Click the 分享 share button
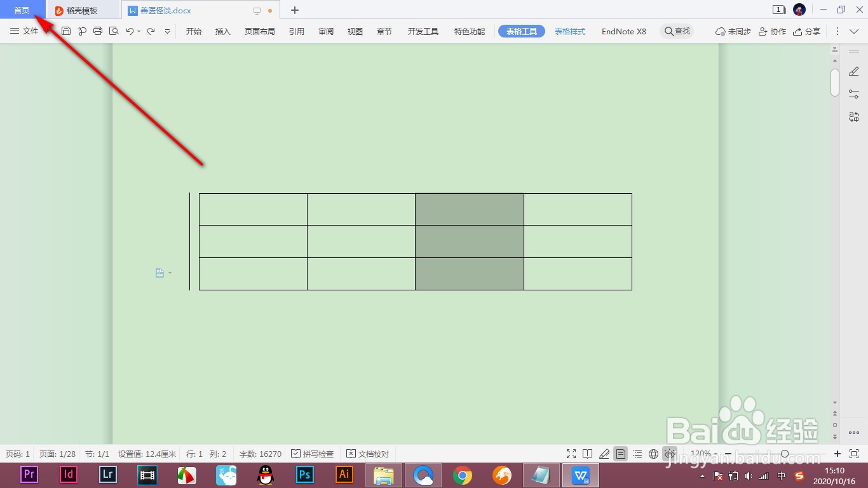 click(x=807, y=31)
